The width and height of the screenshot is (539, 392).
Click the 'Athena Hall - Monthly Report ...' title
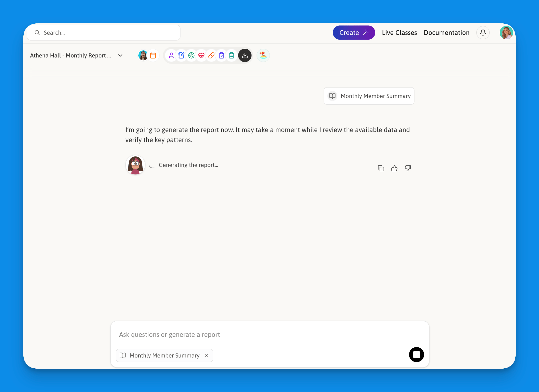[x=70, y=55]
